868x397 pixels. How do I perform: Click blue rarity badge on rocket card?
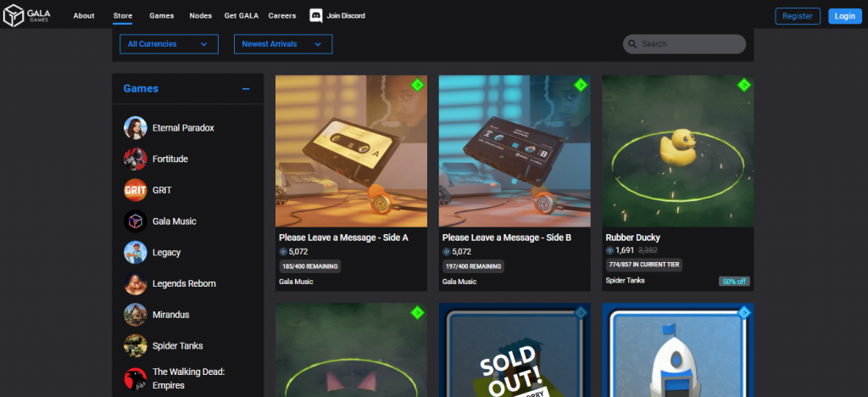tap(744, 312)
